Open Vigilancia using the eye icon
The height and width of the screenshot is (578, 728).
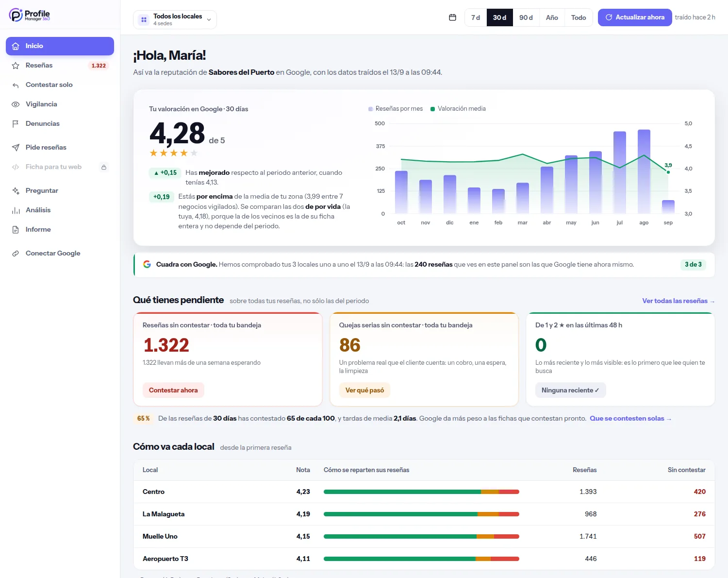pyautogui.click(x=16, y=104)
